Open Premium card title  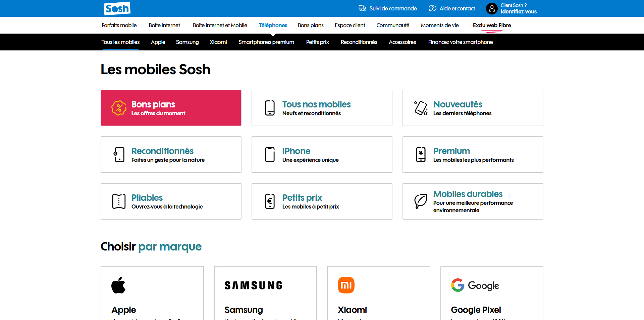(x=451, y=151)
